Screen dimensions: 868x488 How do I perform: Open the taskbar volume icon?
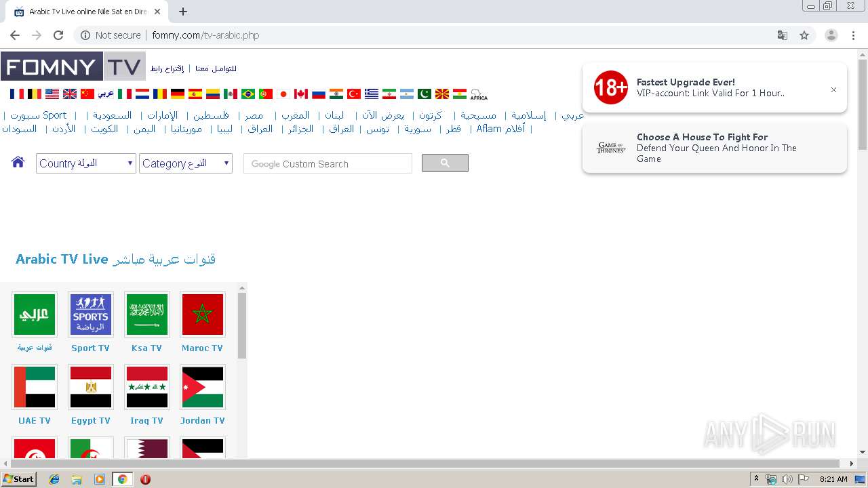[787, 479]
